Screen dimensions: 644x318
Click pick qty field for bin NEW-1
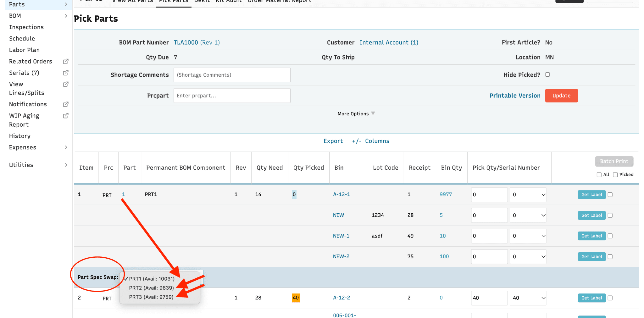click(x=489, y=236)
